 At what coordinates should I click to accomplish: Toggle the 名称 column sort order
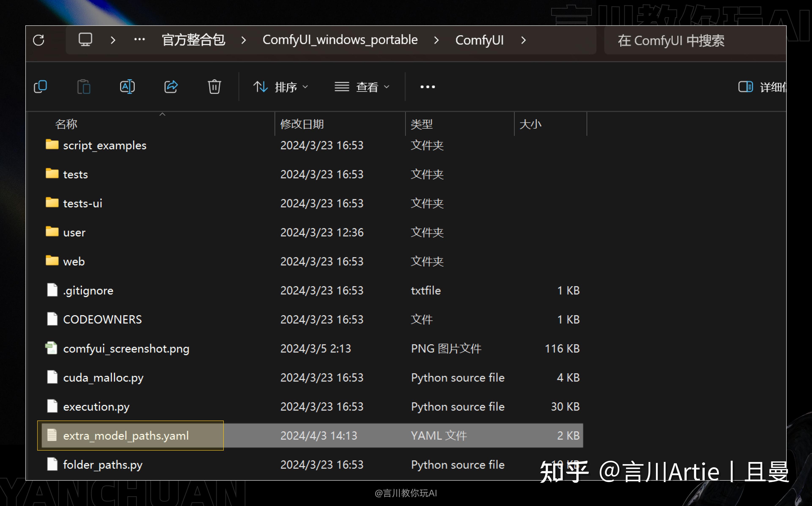(x=66, y=124)
